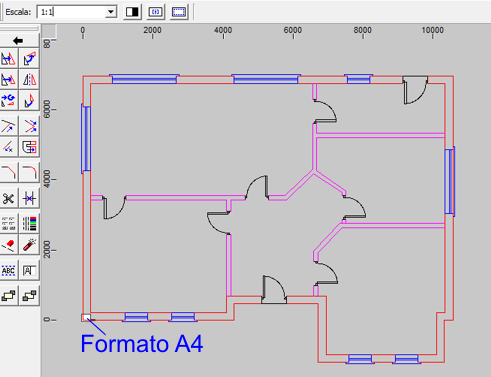Select the bring to front order tool
The image size is (491, 377).
[x=9, y=295]
